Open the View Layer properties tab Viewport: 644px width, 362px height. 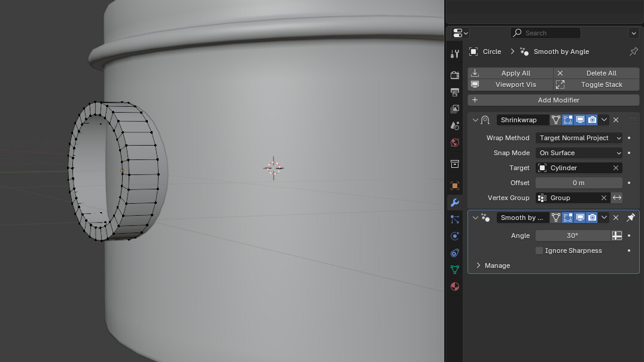click(455, 109)
